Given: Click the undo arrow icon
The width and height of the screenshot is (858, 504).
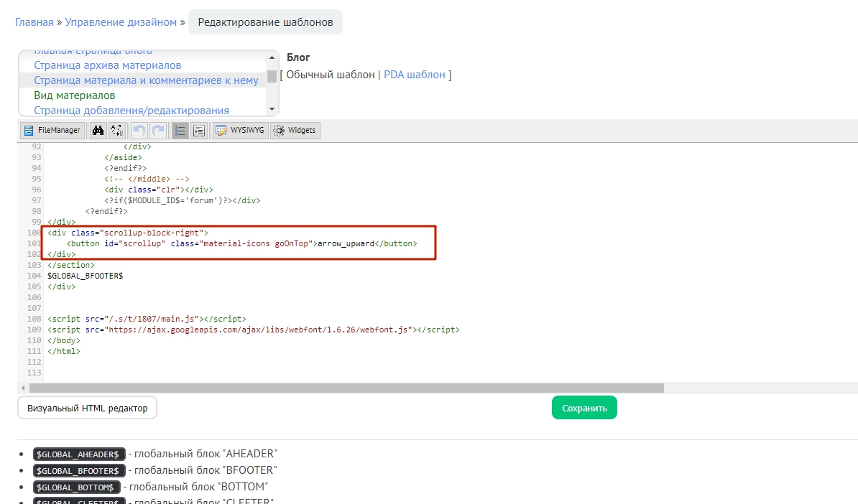Looking at the screenshot, I should [x=139, y=131].
